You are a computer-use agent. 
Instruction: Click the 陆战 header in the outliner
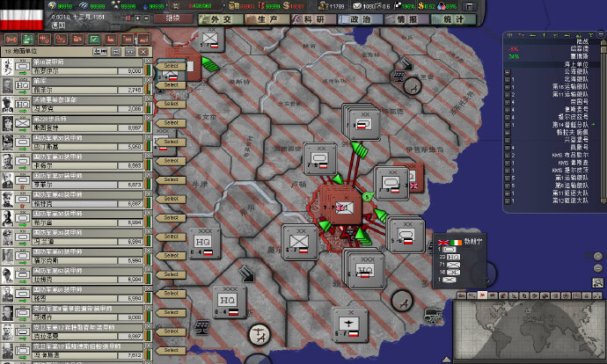coord(582,41)
